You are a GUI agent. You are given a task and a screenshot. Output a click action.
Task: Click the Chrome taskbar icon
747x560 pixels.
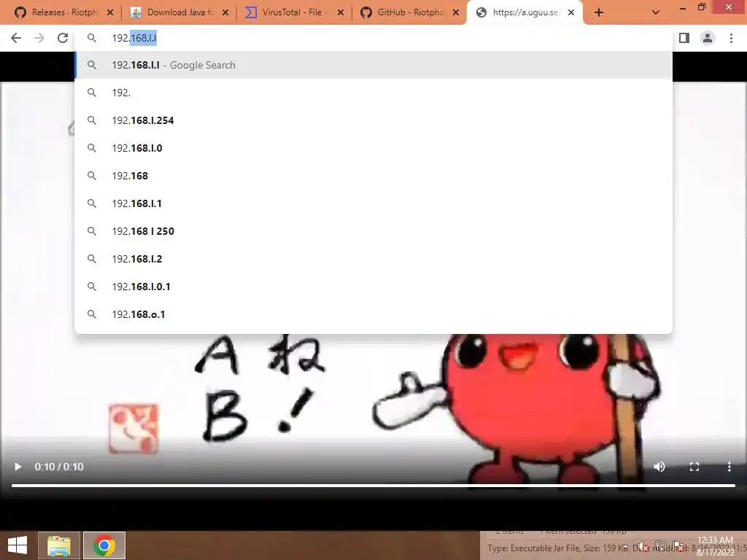point(104,545)
